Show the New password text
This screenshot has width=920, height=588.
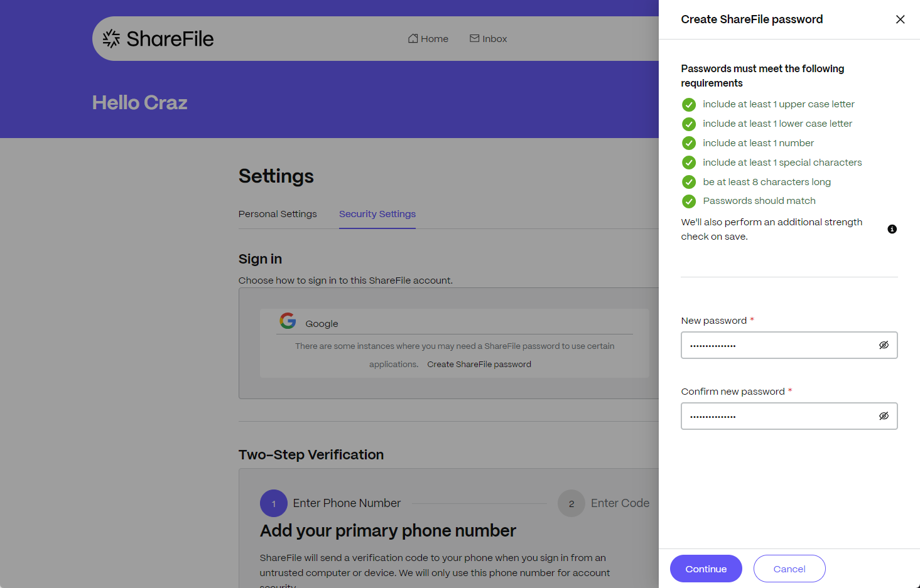point(884,345)
